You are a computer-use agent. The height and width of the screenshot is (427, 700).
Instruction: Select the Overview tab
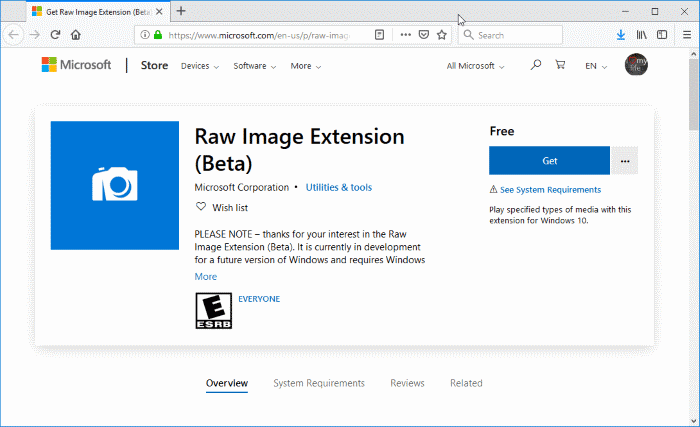pos(227,383)
